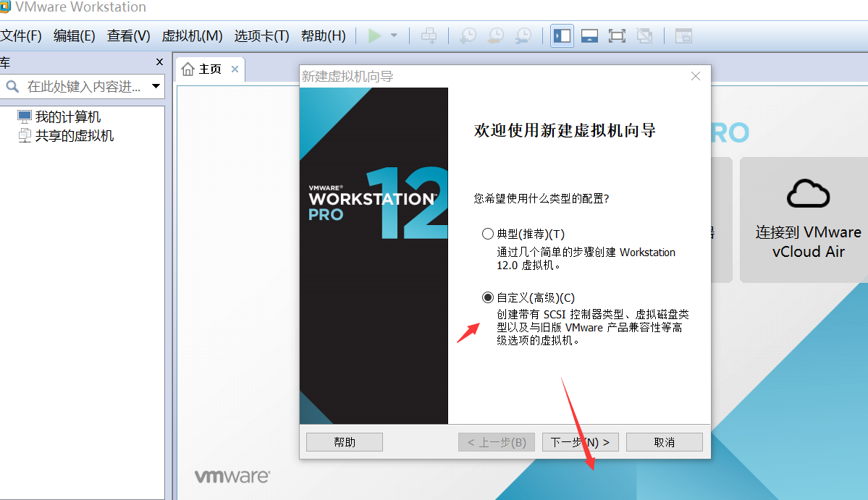Click the search magnifier icon
Viewport: 868px width, 500px height.
click(12, 86)
